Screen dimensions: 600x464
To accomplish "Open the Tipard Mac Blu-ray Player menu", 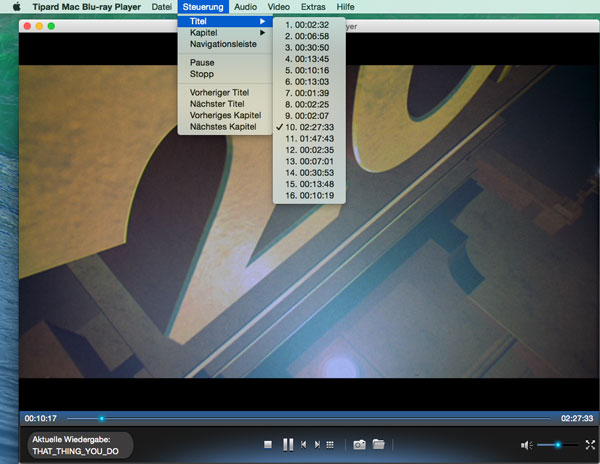I will tap(86, 7).
